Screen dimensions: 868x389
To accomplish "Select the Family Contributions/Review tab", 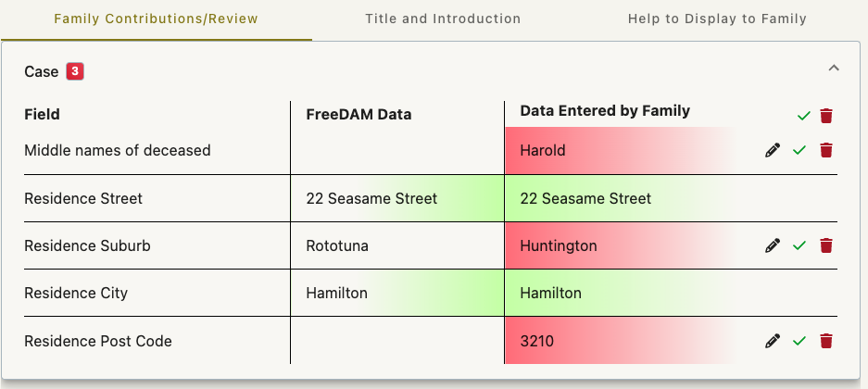I will (x=157, y=19).
